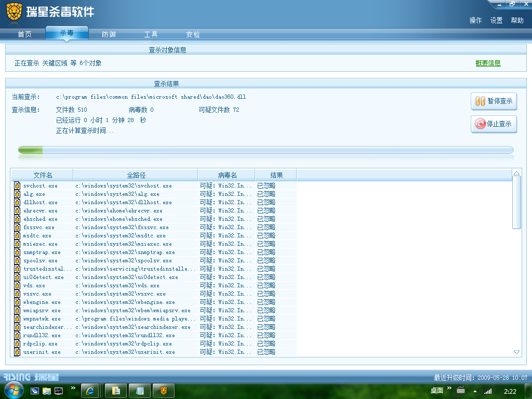Click the scrollbar down arrow in results
The image size is (532, 399).
point(516,352)
